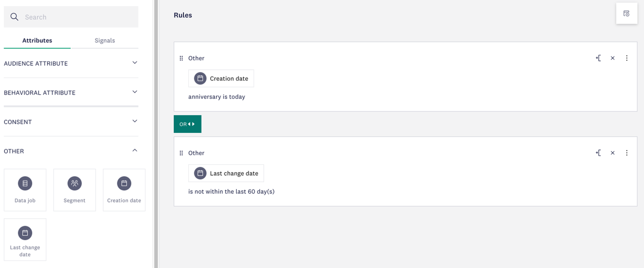Click the 'anniversary is today' condition text
The width and height of the screenshot is (644, 268).
click(217, 97)
